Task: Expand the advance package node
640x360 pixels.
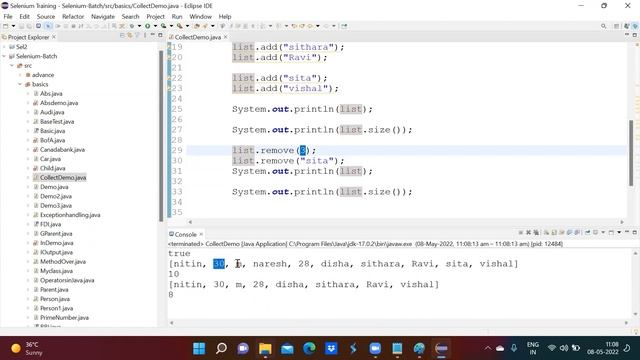Action: coord(20,75)
